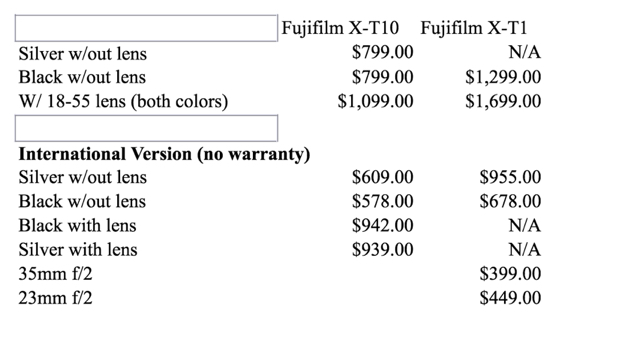Click the $939.00 Silver with lens price
Viewport: 640px width, 360px height.
[382, 249]
